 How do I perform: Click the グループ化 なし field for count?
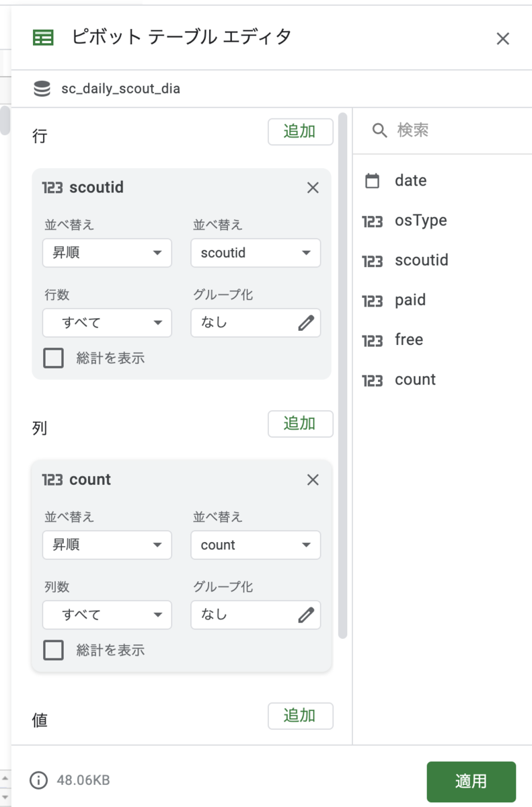point(256,615)
